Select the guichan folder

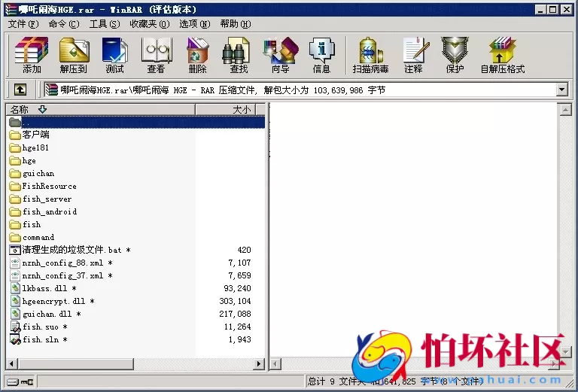click(32, 173)
